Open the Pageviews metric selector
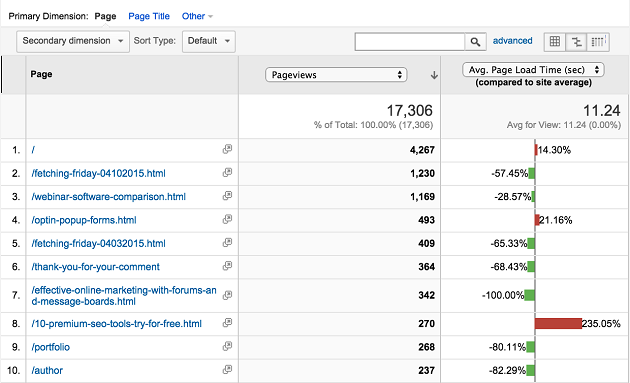Image resolution: width=630 pixels, height=383 pixels. [x=336, y=75]
